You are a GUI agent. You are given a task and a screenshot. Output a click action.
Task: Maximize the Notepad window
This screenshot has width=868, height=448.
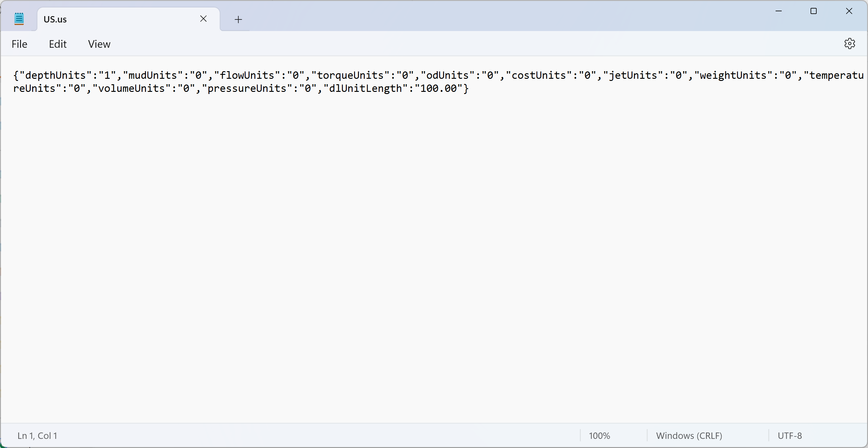tap(813, 11)
